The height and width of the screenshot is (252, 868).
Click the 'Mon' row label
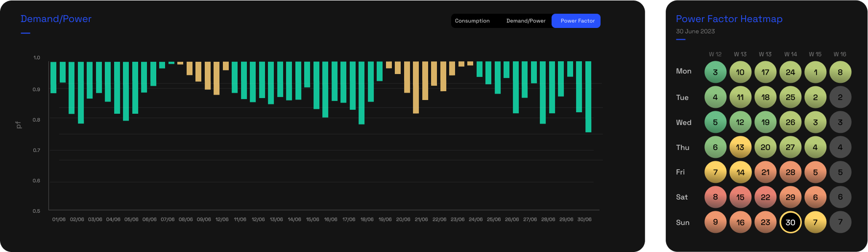pyautogui.click(x=683, y=72)
